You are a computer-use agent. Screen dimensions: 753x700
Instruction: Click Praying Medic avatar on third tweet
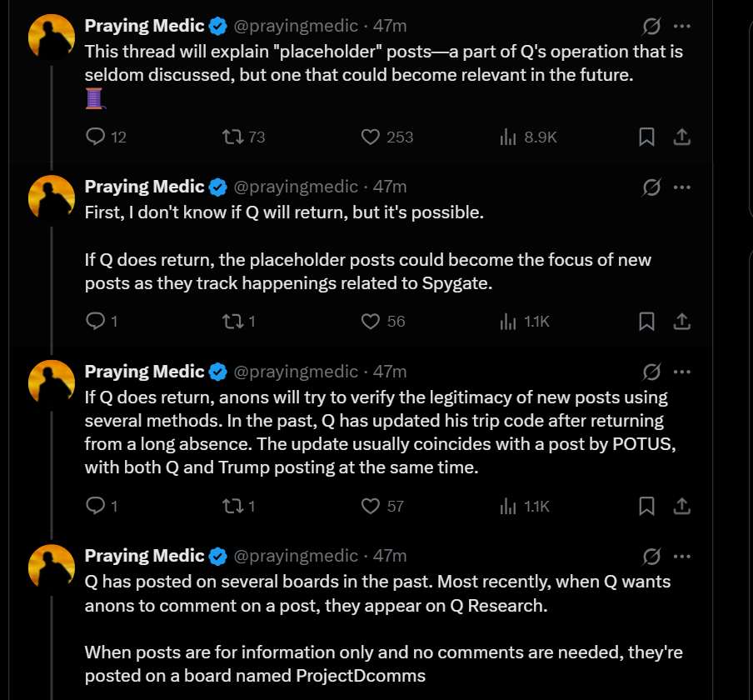tap(52, 383)
